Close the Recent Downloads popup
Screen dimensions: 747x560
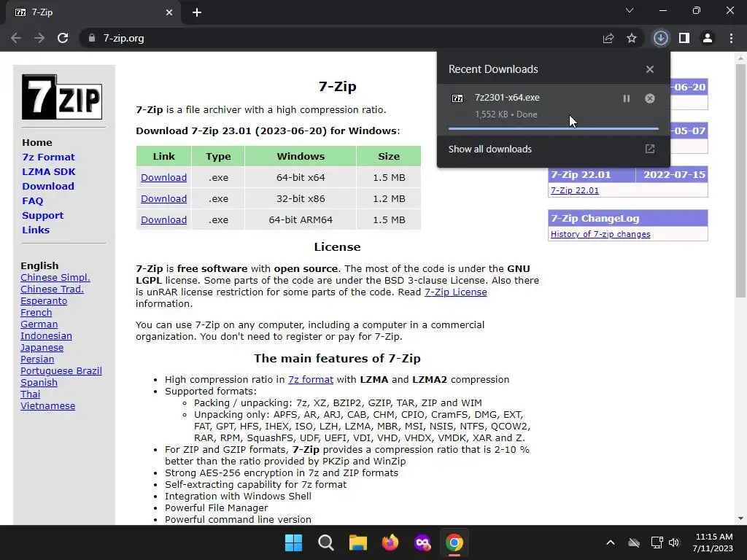(650, 69)
